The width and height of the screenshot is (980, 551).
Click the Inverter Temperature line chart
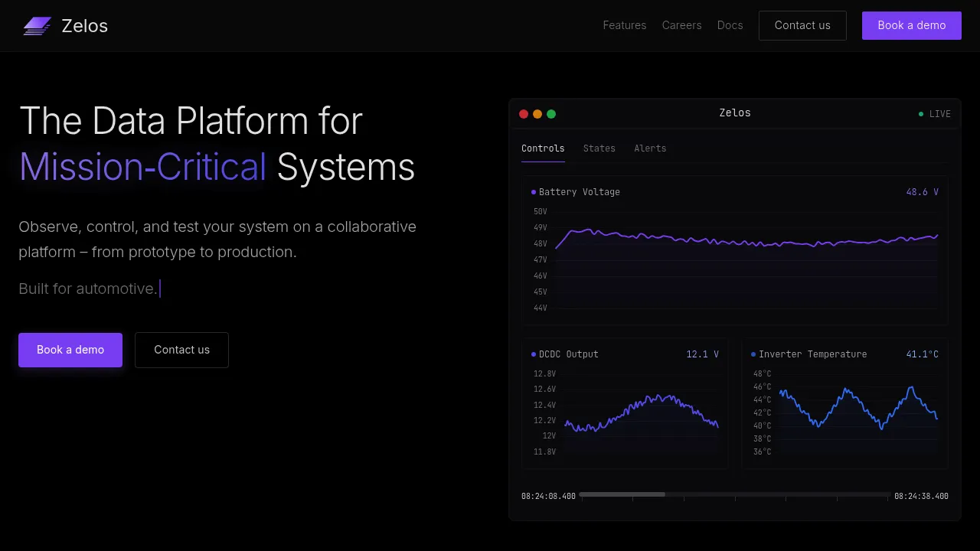pyautogui.click(x=858, y=413)
